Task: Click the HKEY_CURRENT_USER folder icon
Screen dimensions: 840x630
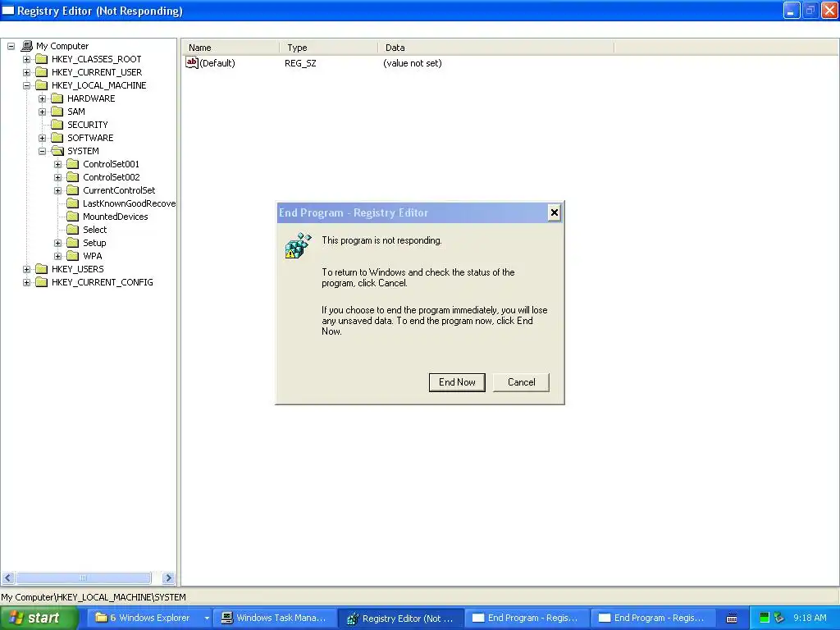Action: pos(41,72)
